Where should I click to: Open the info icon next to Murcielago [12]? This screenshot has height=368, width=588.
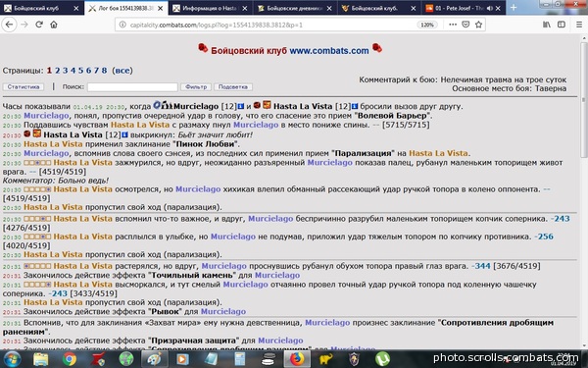[x=241, y=106]
